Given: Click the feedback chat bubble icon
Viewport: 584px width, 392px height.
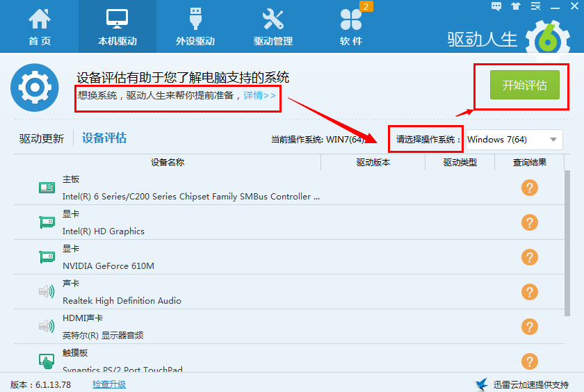Looking at the screenshot, I should pos(496,6).
